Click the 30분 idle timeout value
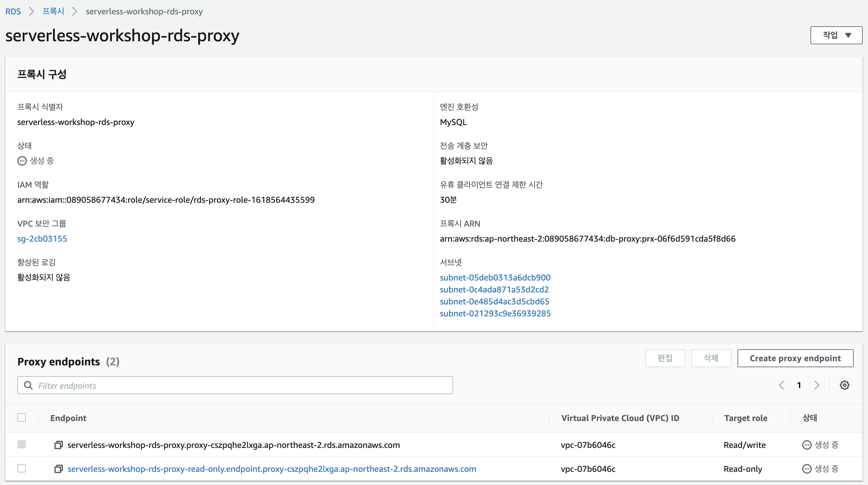 448,200
